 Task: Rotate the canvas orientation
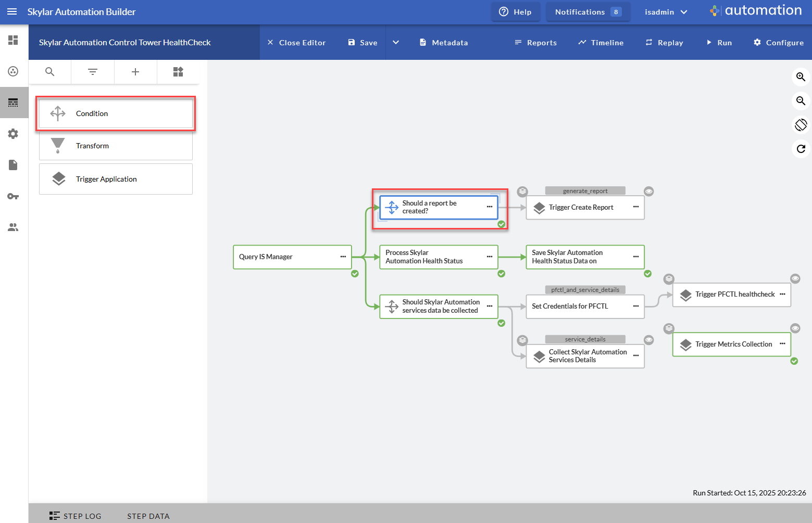point(801,125)
